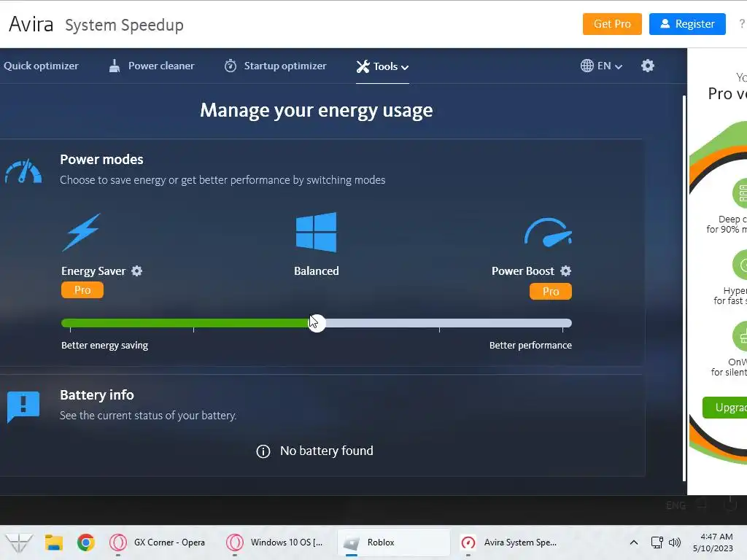The width and height of the screenshot is (747, 560).
Task: Click the main panel vertical scrollbar
Action: tap(684, 288)
